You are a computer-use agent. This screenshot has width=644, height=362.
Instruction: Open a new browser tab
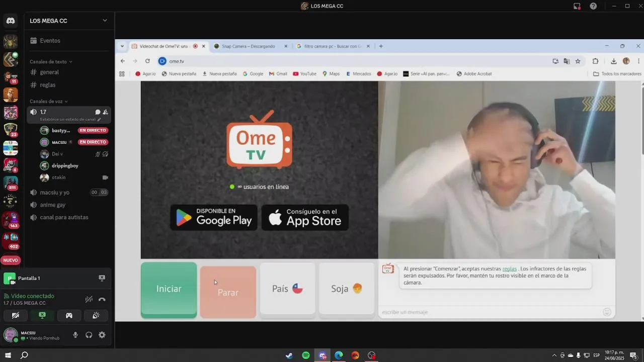[x=381, y=46]
